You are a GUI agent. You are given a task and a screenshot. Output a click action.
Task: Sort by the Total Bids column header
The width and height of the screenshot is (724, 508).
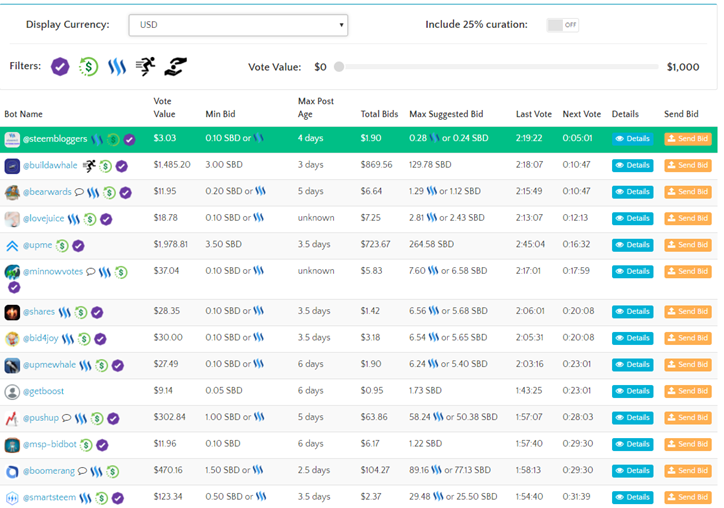pos(379,114)
